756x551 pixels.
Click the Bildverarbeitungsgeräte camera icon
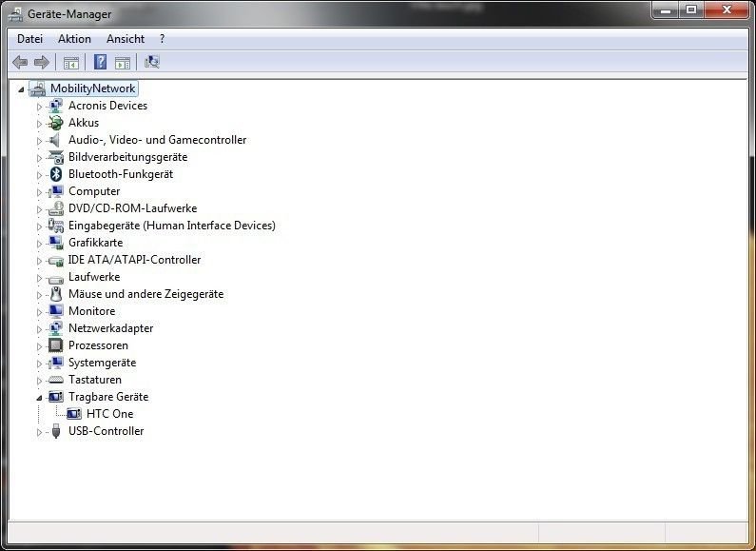pos(56,157)
